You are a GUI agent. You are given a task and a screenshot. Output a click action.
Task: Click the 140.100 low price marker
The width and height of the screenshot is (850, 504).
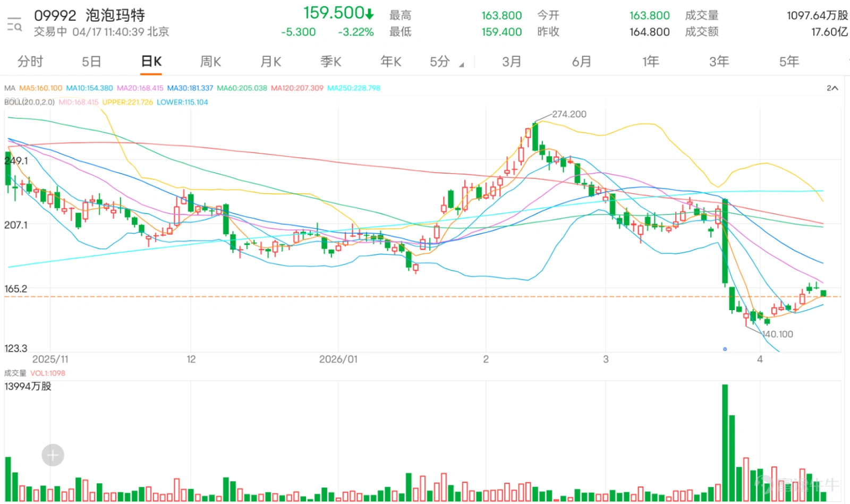click(778, 334)
